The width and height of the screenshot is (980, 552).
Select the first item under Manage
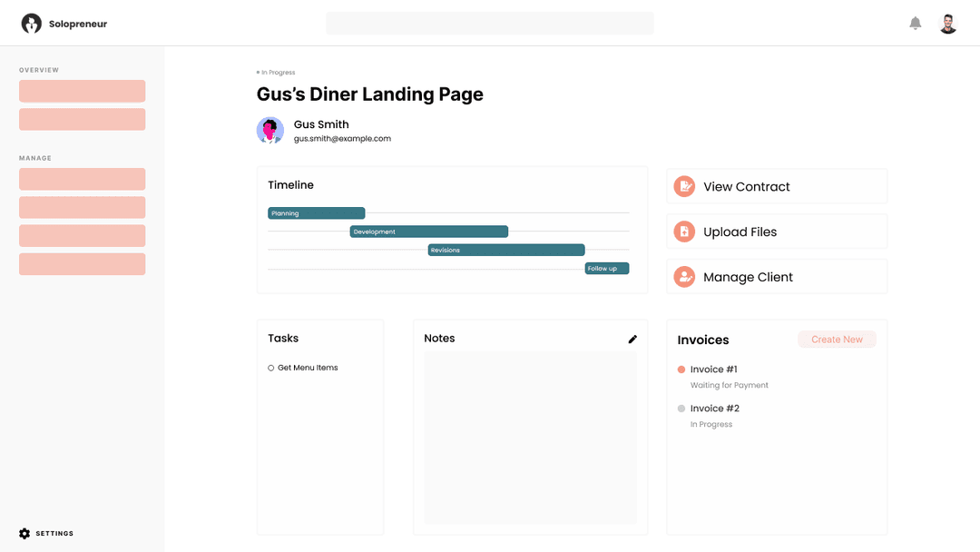[x=82, y=179]
